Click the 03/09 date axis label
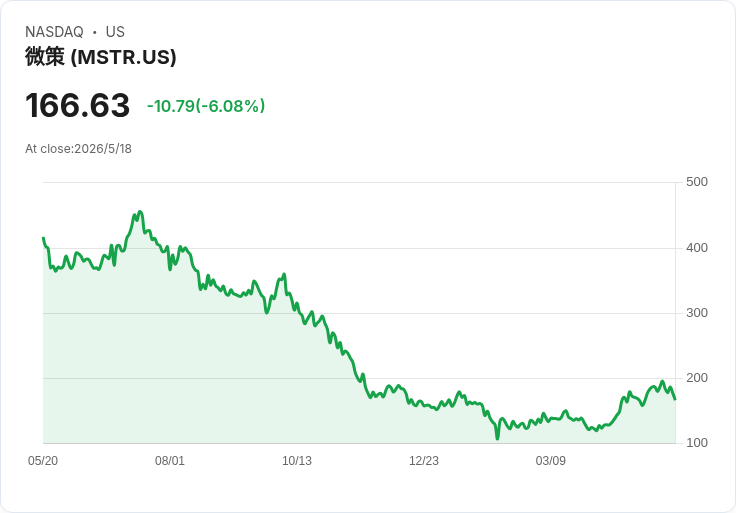This screenshot has width=736, height=513. [x=551, y=461]
